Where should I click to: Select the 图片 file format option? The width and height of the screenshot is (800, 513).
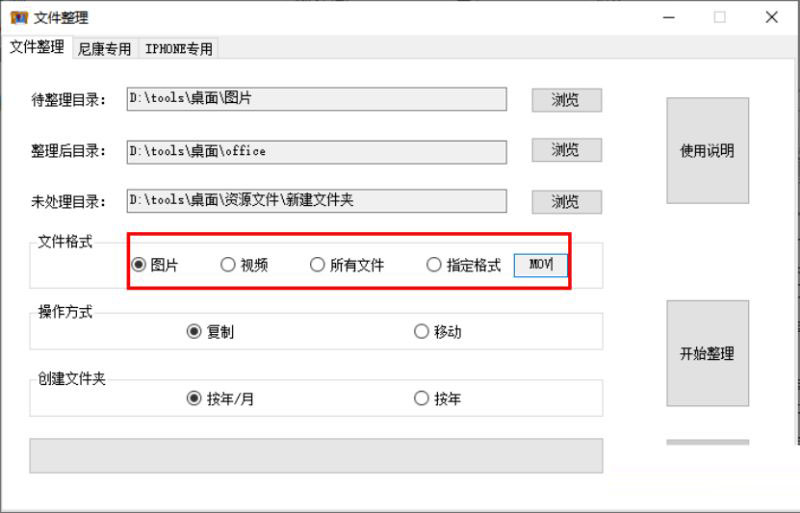(x=139, y=265)
